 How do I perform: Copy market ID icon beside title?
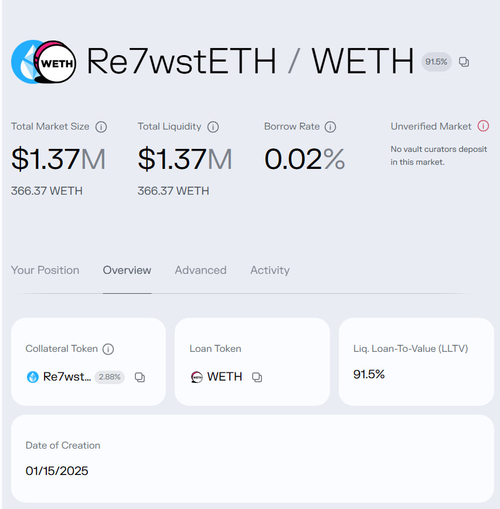click(464, 62)
